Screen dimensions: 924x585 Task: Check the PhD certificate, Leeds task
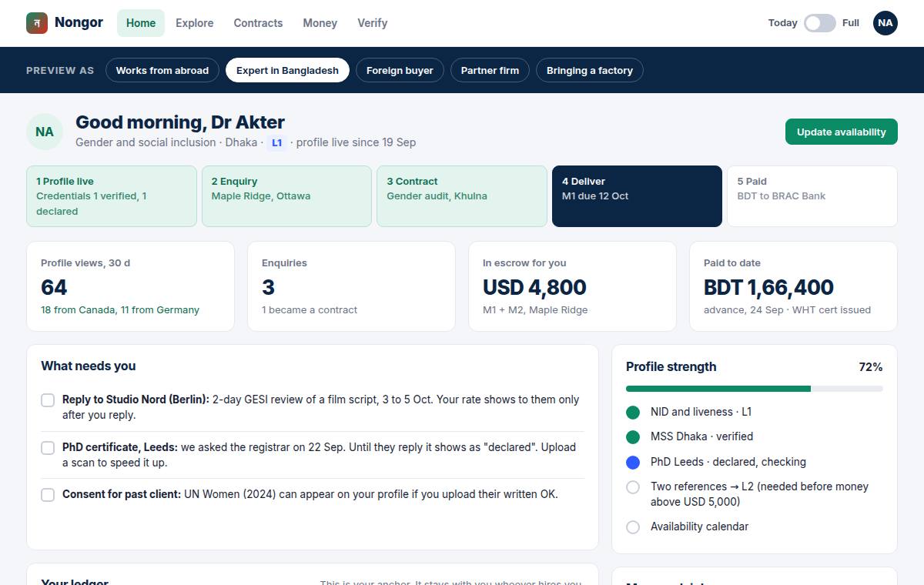click(x=48, y=448)
